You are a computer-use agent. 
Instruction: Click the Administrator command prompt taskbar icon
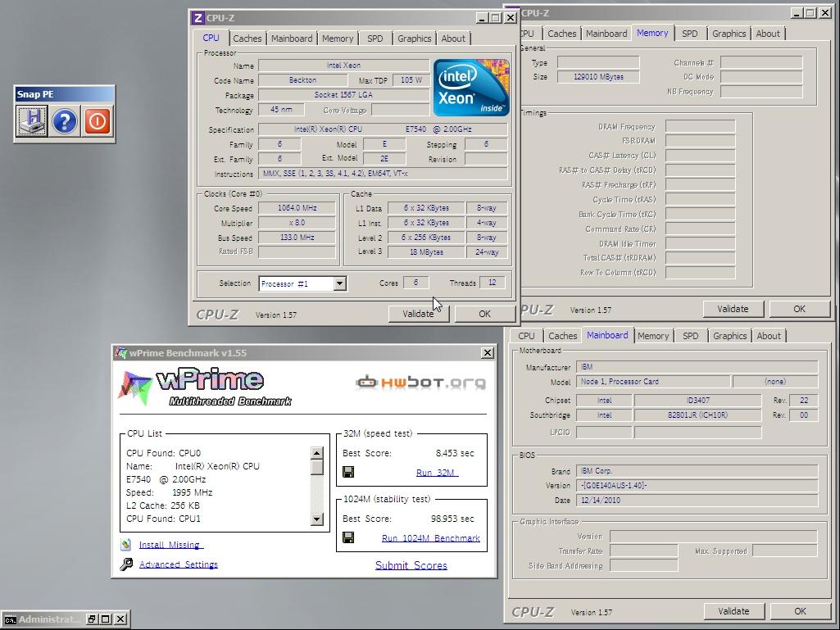click(10, 619)
